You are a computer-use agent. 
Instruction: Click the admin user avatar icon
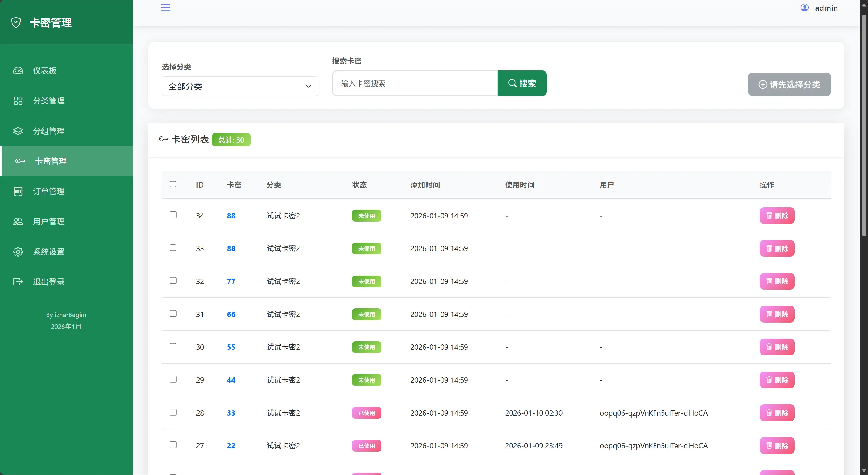point(804,8)
